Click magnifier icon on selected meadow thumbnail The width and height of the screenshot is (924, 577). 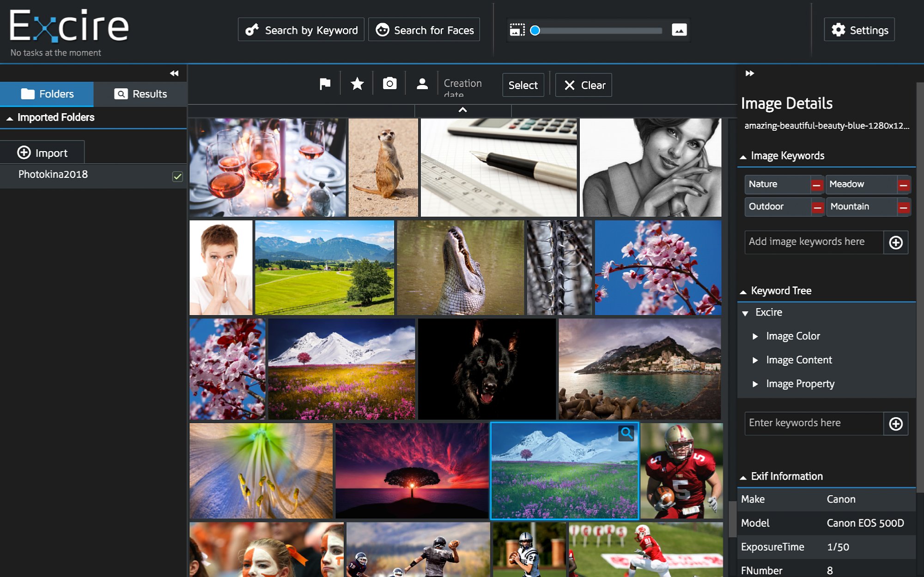point(626,433)
